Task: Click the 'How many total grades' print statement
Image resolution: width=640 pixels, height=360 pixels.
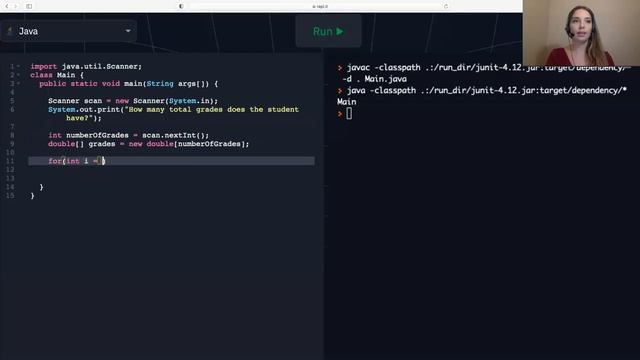Action: pyautogui.click(x=173, y=109)
